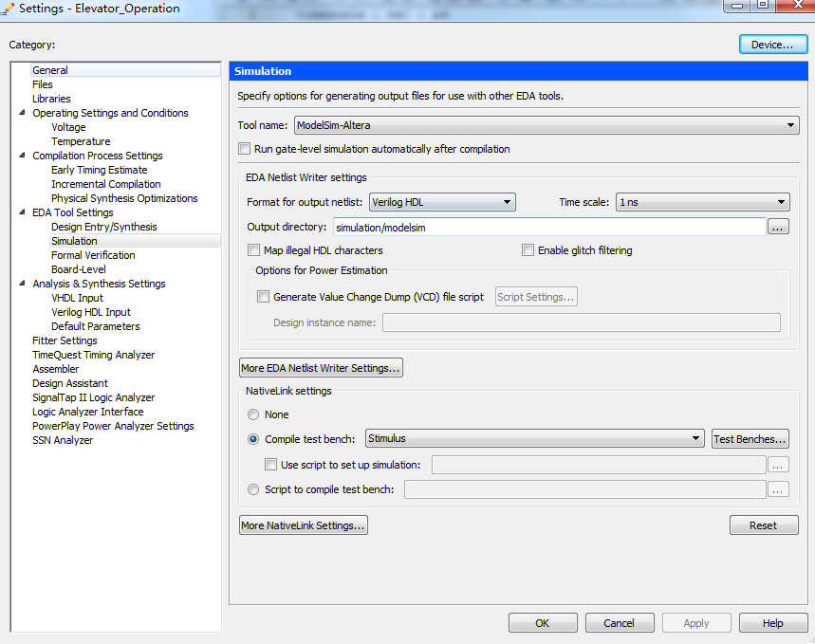
Task: Select Physical Synthesis Optimizations item
Action: (x=124, y=198)
